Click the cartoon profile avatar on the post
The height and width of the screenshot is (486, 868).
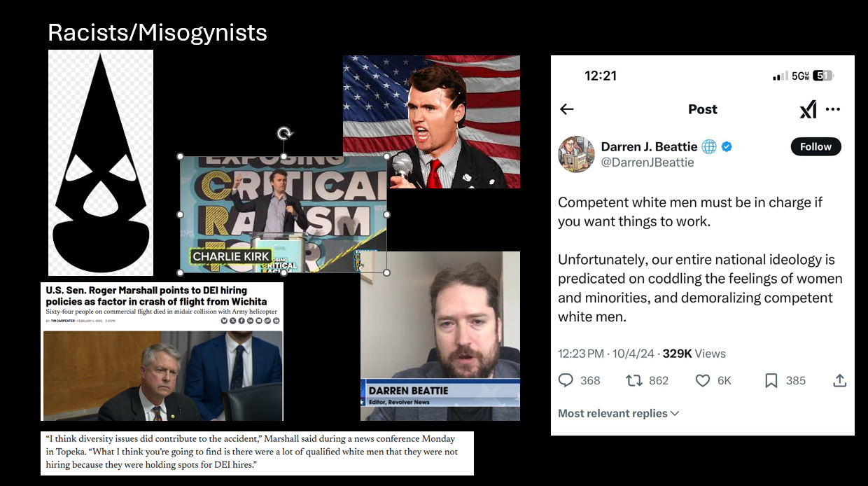[576, 154]
